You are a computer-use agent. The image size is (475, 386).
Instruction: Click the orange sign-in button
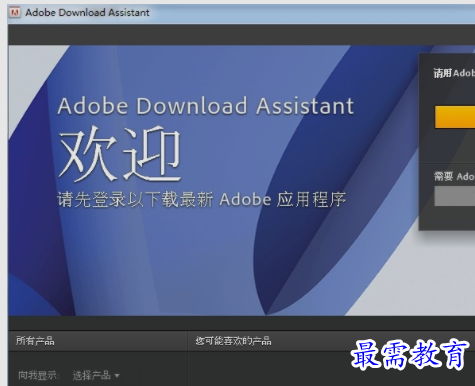455,117
